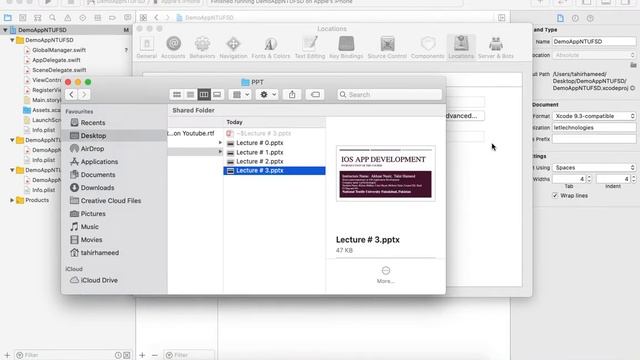Edit the Organization field ietlechnologies
The image size is (640, 360).
pyautogui.click(x=594, y=128)
